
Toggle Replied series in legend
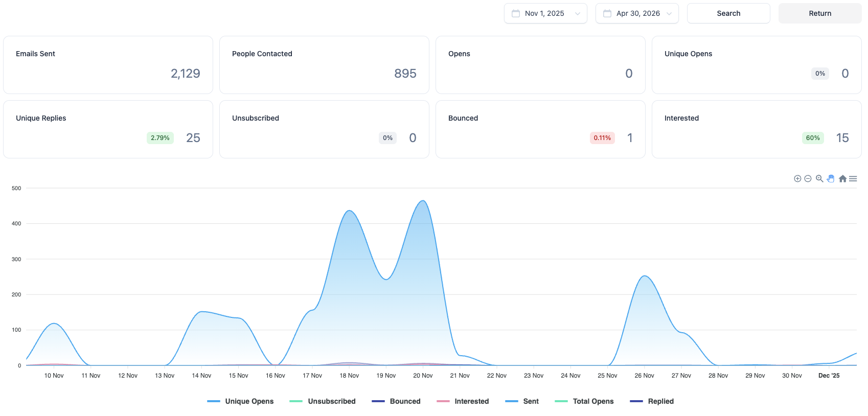[x=652, y=401]
